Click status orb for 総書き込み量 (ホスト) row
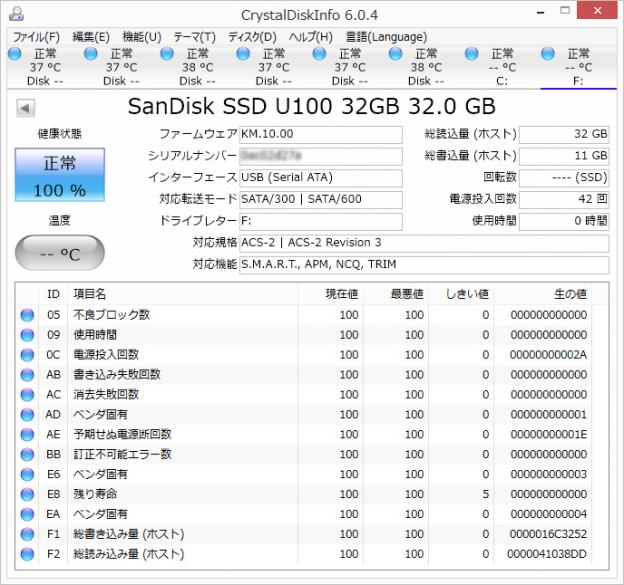 point(27,534)
